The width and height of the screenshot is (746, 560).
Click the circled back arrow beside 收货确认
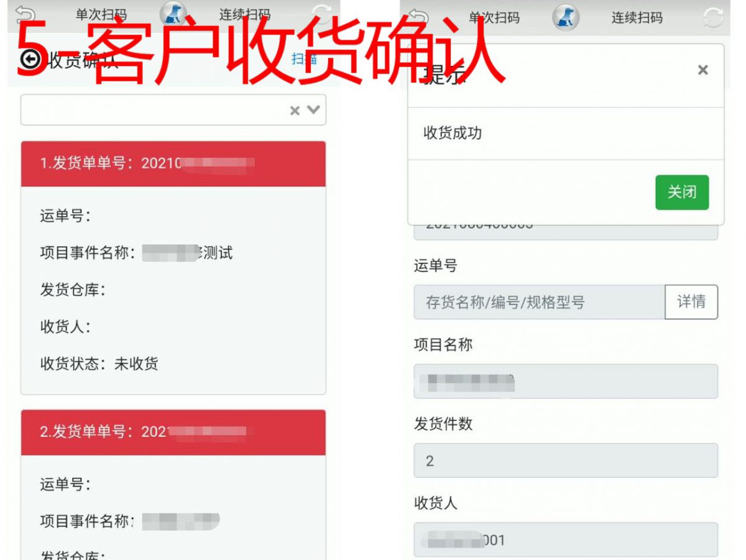click(x=30, y=59)
